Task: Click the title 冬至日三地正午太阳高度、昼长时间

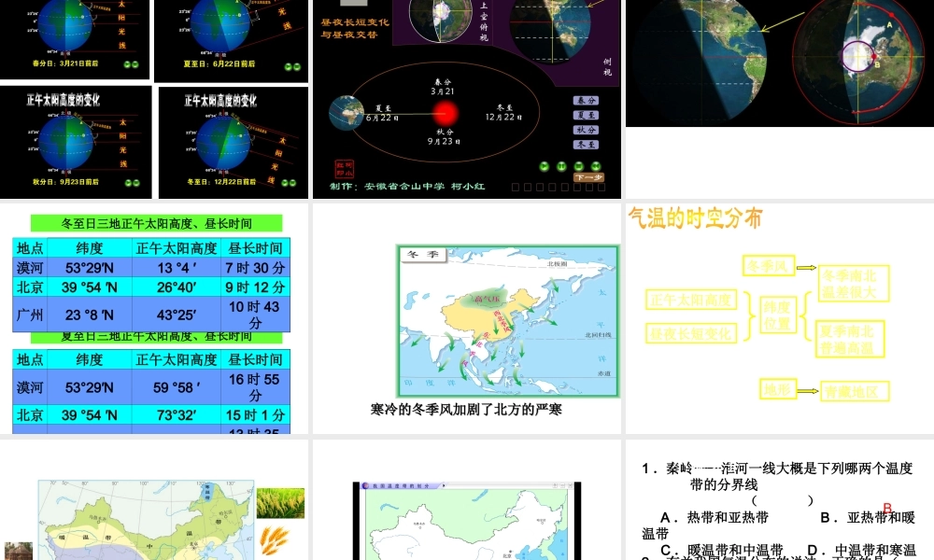Action: [157, 224]
